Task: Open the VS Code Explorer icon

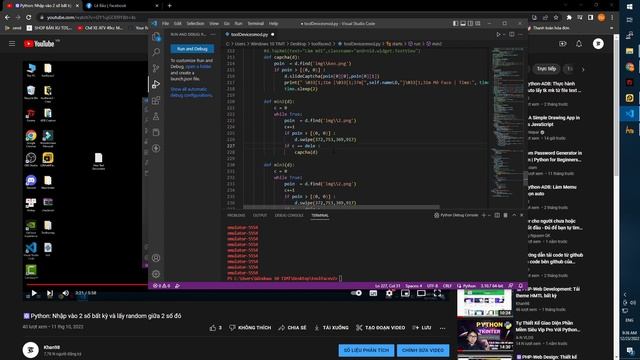Action: pos(156,37)
